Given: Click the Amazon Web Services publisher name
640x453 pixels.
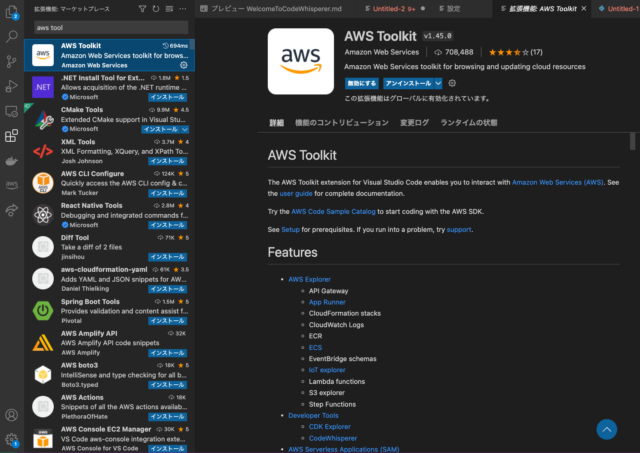Looking at the screenshot, I should coord(382,52).
